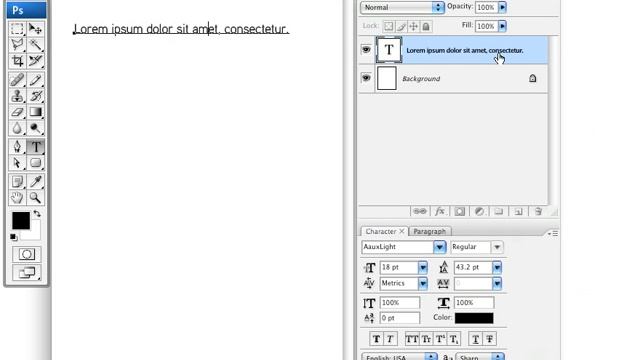Image resolution: width=640 pixels, height=360 pixels.
Task: Select the Magic Wand tool
Action: [36, 44]
